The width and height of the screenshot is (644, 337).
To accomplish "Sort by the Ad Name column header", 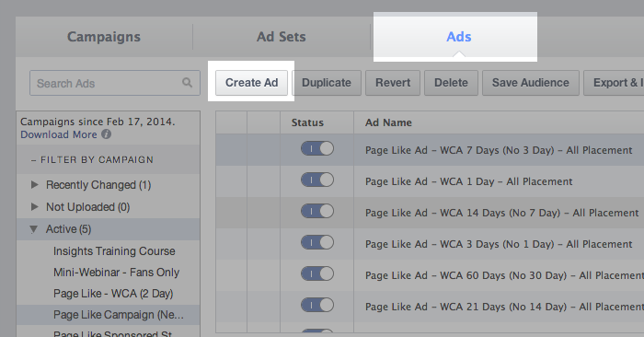I will tap(388, 122).
